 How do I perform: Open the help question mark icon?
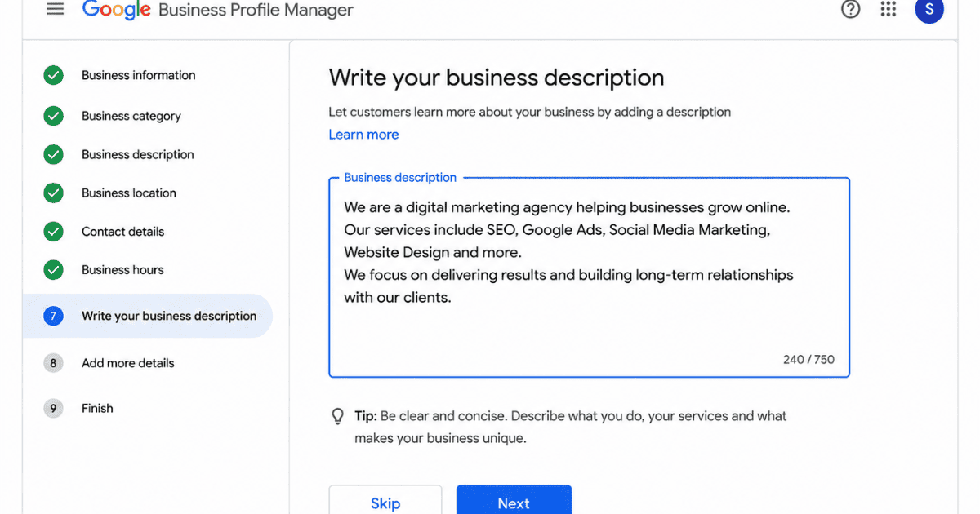[851, 10]
